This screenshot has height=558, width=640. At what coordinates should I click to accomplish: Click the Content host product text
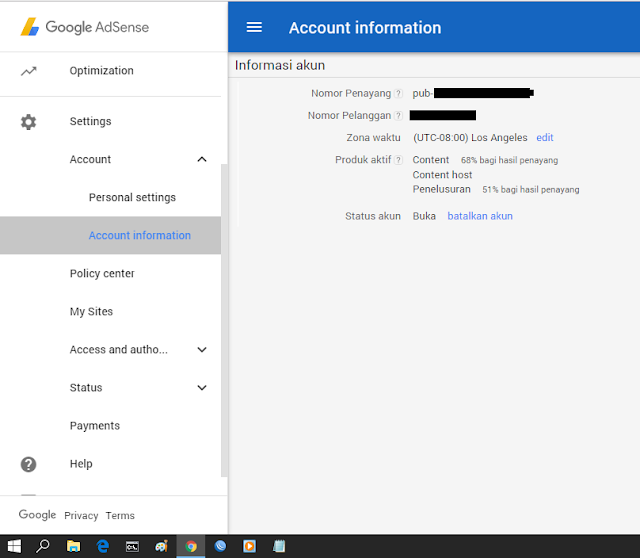[442, 175]
